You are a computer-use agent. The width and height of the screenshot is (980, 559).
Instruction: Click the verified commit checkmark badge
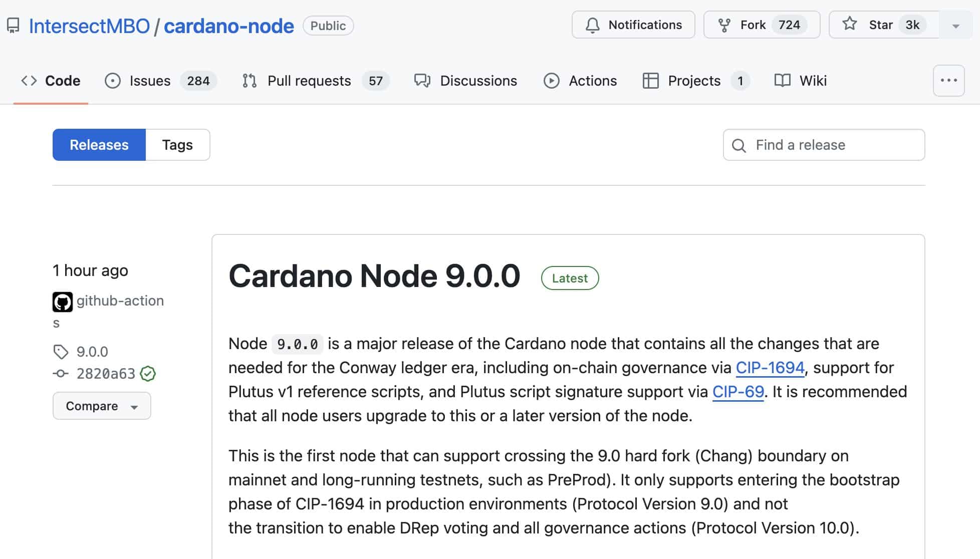pos(148,374)
